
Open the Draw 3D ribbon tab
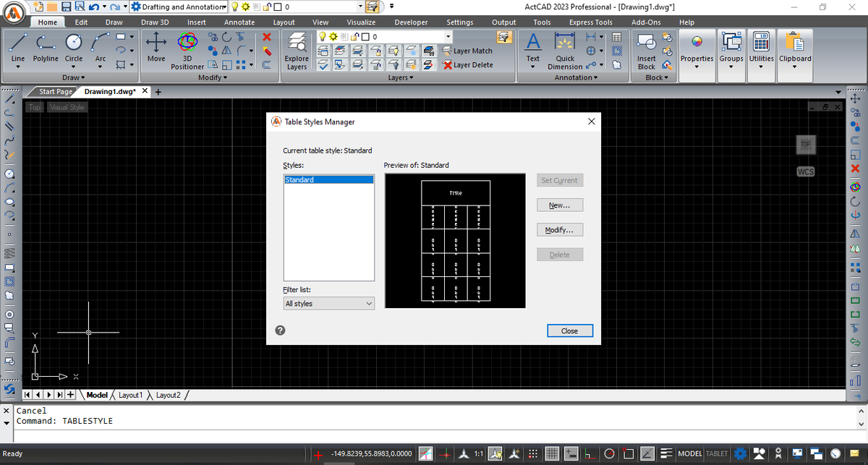pos(155,22)
